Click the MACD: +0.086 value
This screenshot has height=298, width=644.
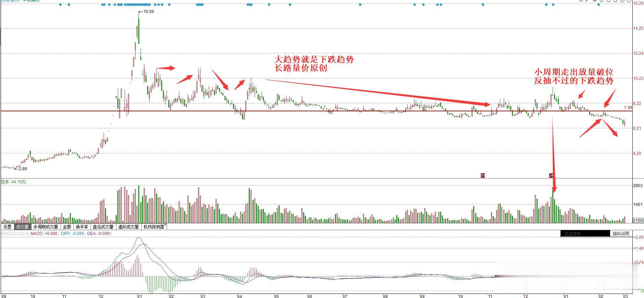coord(44,234)
